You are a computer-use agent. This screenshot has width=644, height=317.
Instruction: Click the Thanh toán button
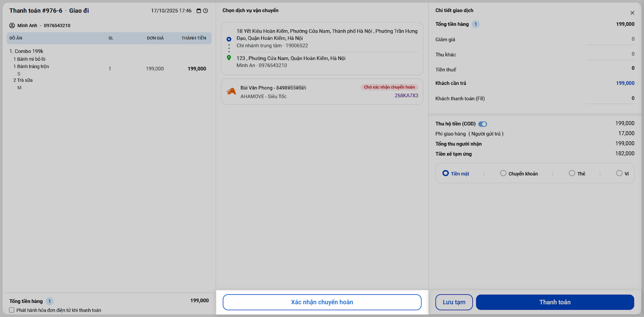tap(555, 302)
